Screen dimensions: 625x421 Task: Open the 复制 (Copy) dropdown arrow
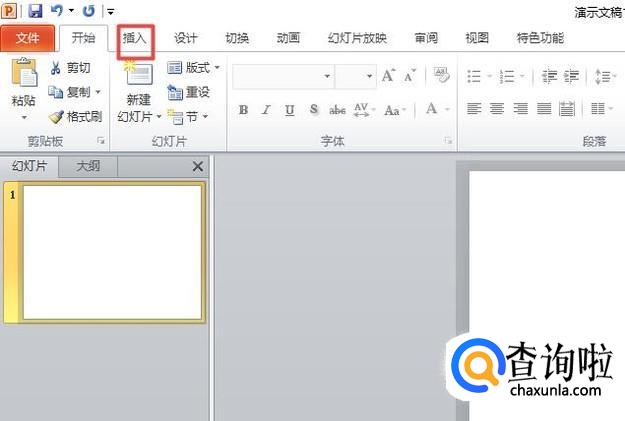pos(98,92)
